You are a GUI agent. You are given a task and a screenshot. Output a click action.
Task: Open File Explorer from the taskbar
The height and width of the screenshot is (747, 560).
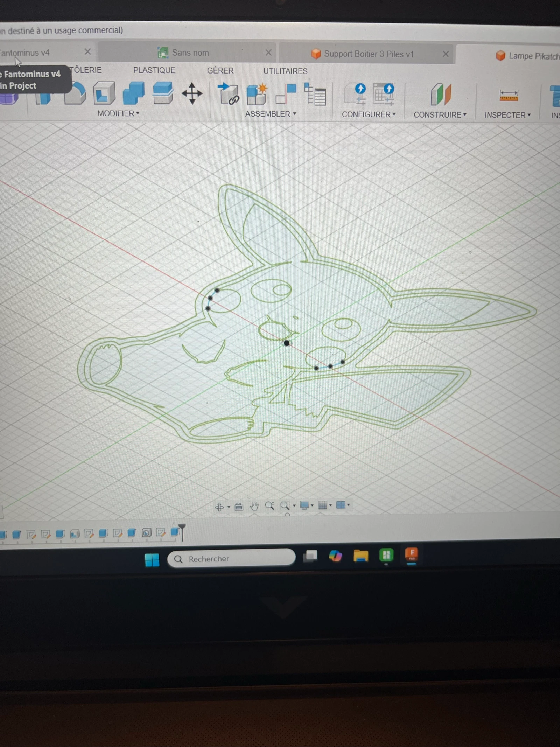(x=361, y=556)
